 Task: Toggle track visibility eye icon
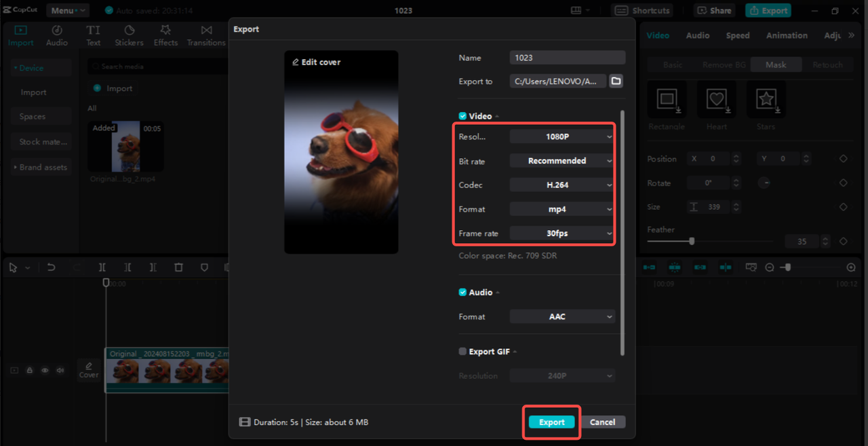[x=45, y=371]
